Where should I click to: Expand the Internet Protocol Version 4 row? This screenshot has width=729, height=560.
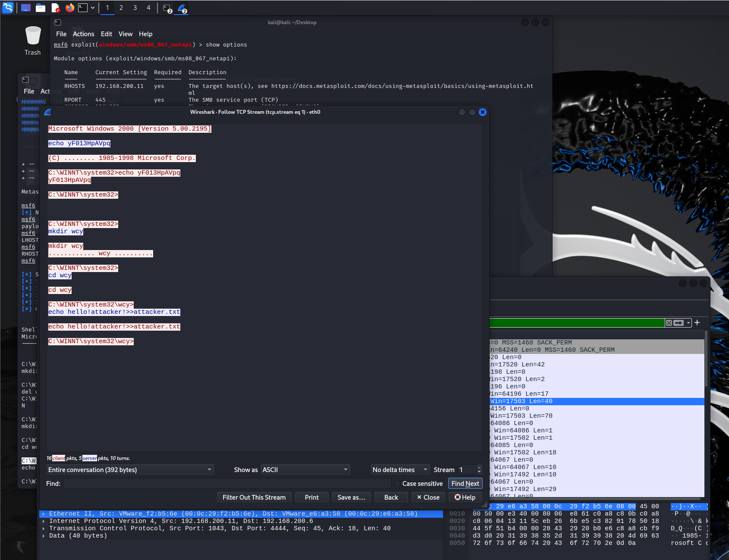point(44,521)
